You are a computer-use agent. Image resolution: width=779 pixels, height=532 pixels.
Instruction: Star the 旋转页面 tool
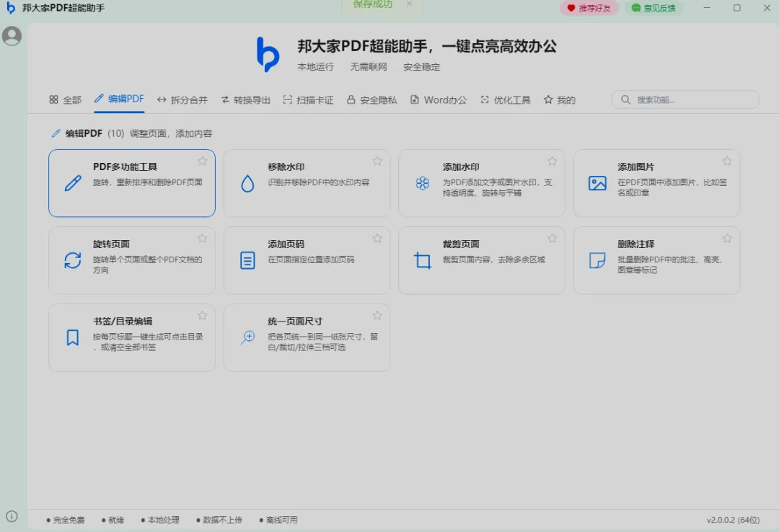[202, 239]
